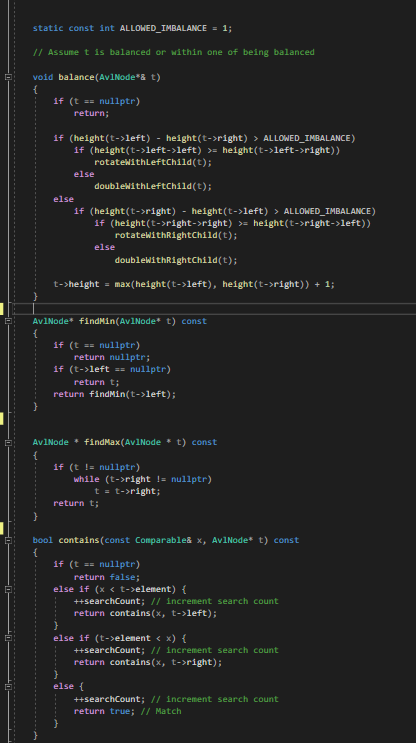Collapse the balance function fold marker

pyautogui.click(x=8, y=77)
